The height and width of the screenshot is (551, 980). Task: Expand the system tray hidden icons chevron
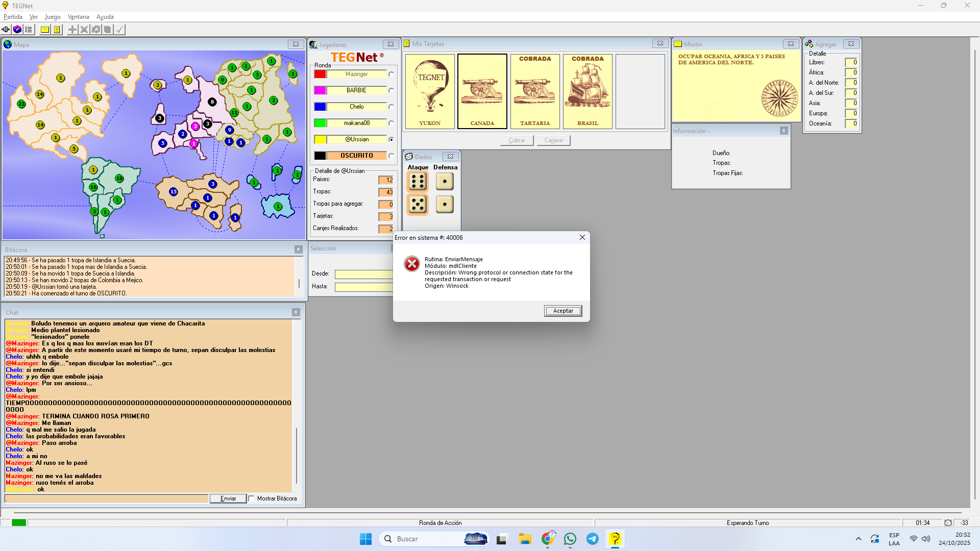[858, 539]
